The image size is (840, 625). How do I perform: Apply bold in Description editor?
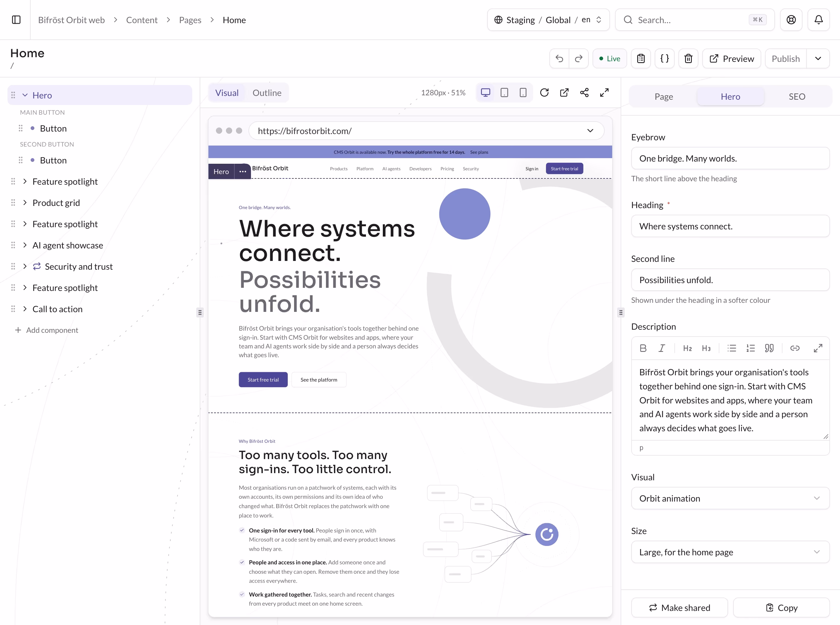643,348
